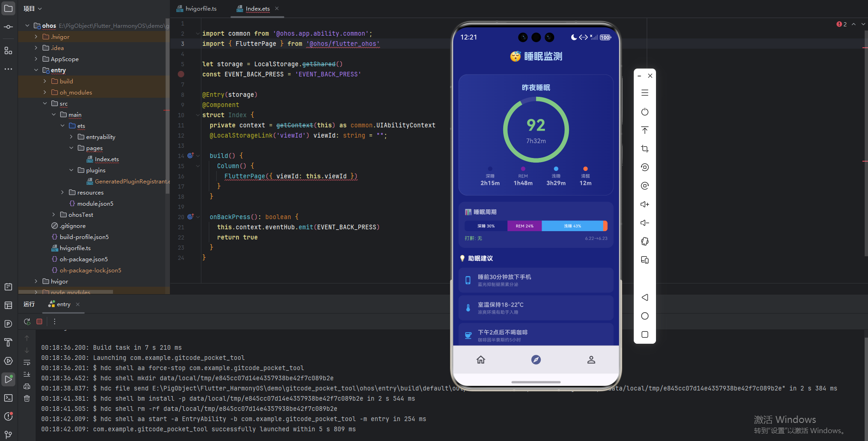Open module.json5 file
868x441 pixels.
91,204
